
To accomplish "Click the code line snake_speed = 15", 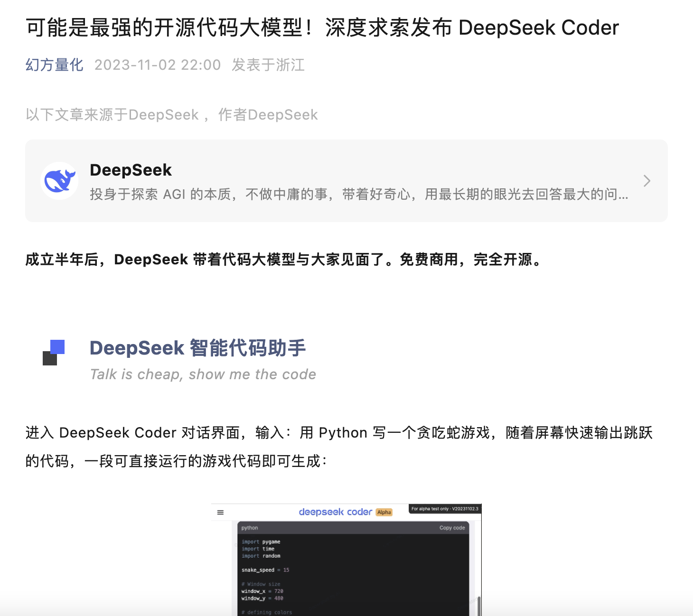I will point(265,570).
